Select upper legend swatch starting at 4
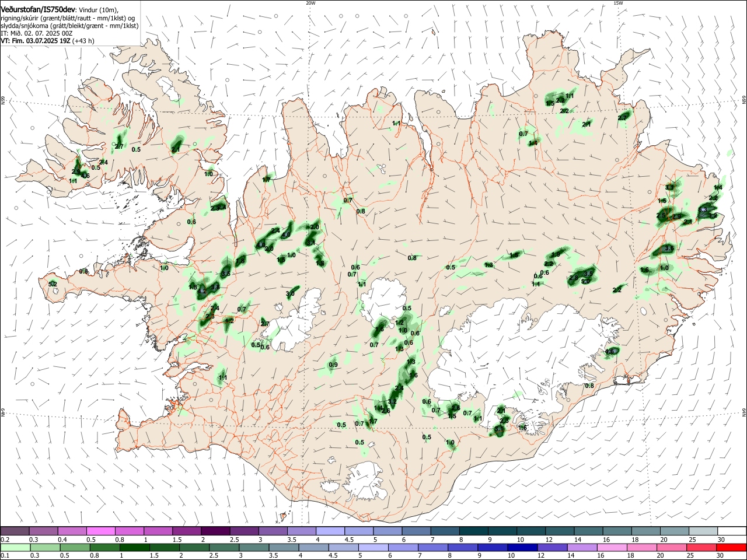The height and width of the screenshot is (560, 747). (x=330, y=531)
